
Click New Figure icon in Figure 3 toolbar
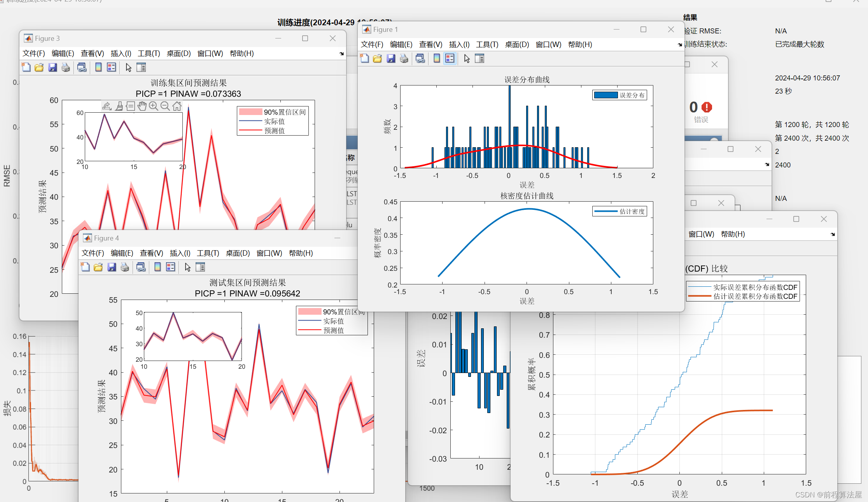coord(26,67)
